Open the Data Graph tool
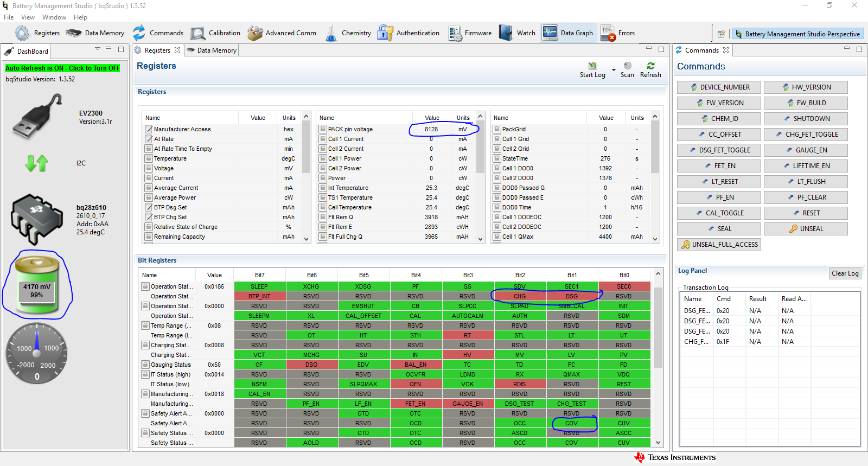Viewport: 868px width, 466px height. [567, 33]
